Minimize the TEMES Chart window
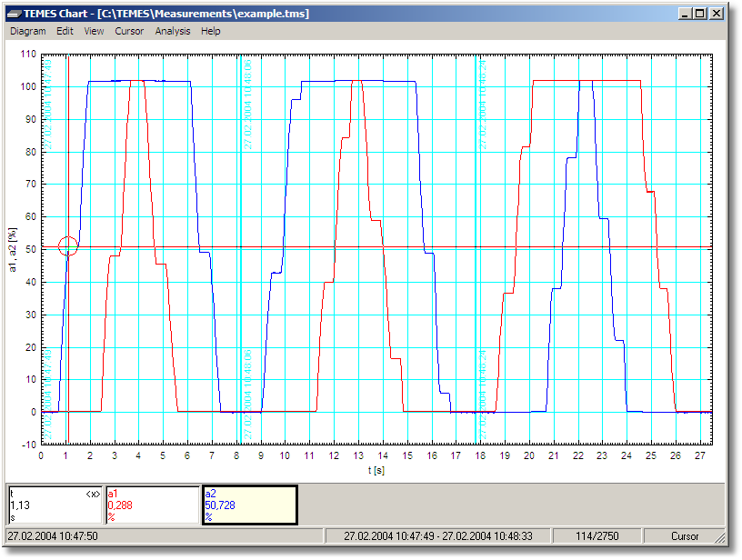This screenshot has height=560, width=742. [685, 14]
